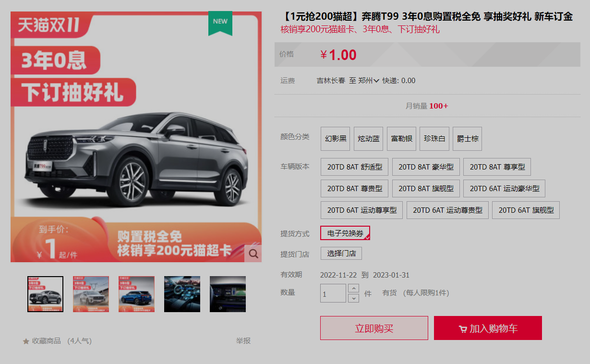This screenshot has height=364, width=590.
Task: Click the monthly sales 100+ value
Action: click(439, 106)
